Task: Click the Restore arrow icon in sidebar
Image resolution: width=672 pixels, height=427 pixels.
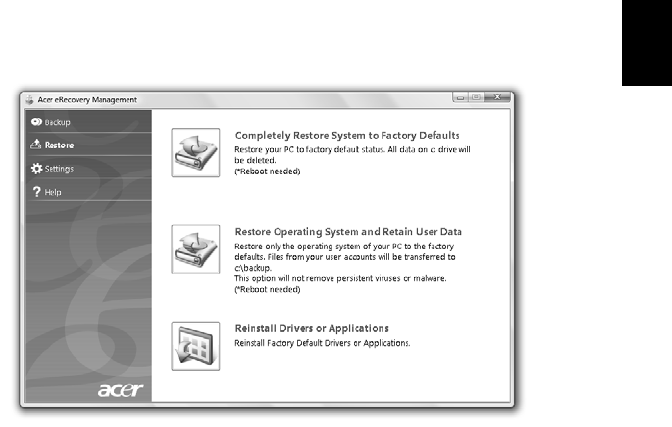Action: [x=36, y=144]
